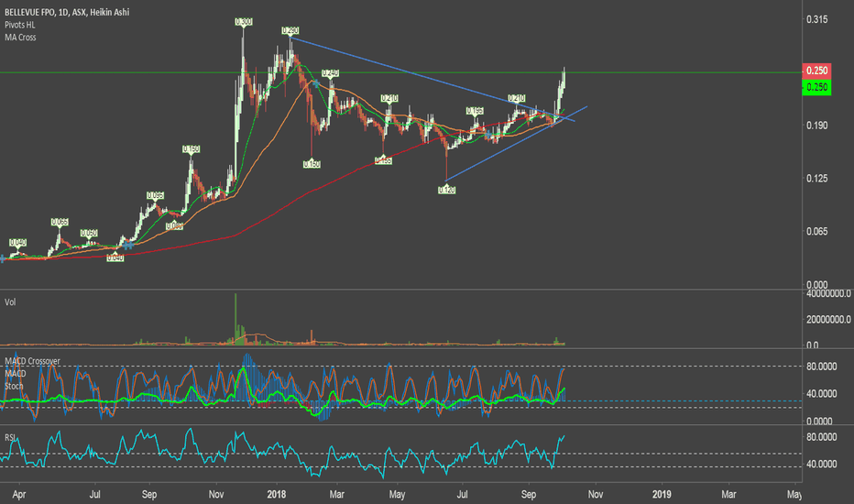Click the Vol pane label

coord(10,301)
